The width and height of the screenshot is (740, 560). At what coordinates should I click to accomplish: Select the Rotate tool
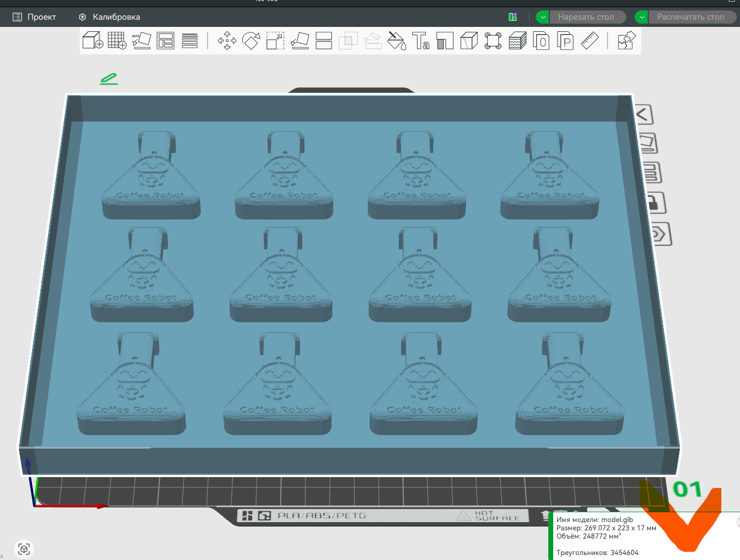pyautogui.click(x=251, y=41)
